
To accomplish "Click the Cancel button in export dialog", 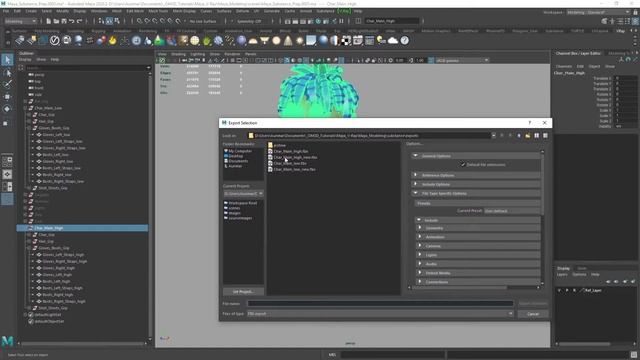I will pos(533,313).
